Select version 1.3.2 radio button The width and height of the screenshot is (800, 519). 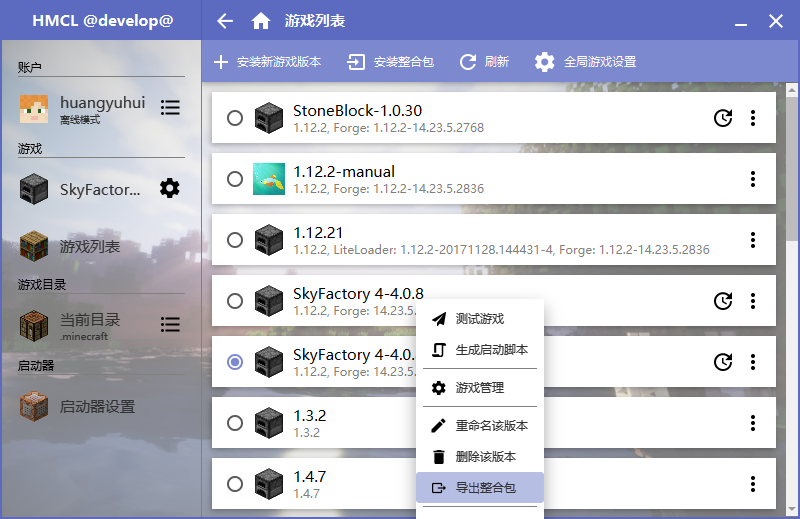pyautogui.click(x=235, y=423)
